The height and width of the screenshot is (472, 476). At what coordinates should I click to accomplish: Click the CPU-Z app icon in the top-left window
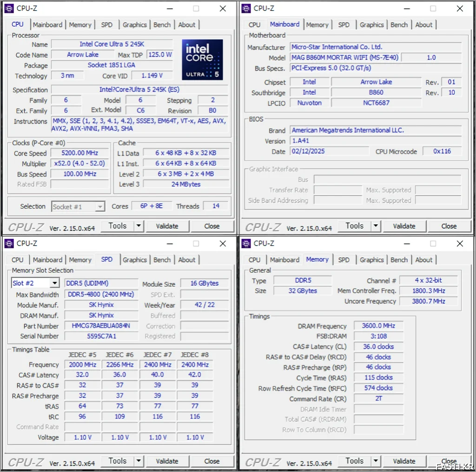tap(9, 8)
